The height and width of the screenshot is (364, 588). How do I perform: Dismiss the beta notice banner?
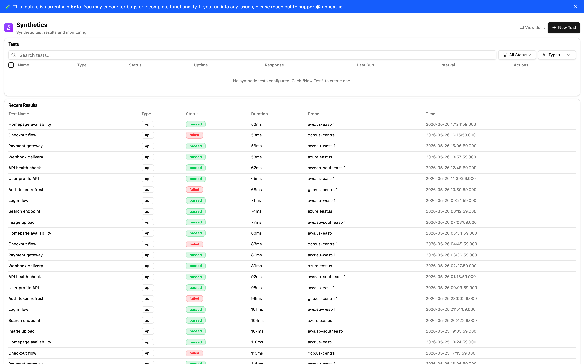click(x=575, y=7)
